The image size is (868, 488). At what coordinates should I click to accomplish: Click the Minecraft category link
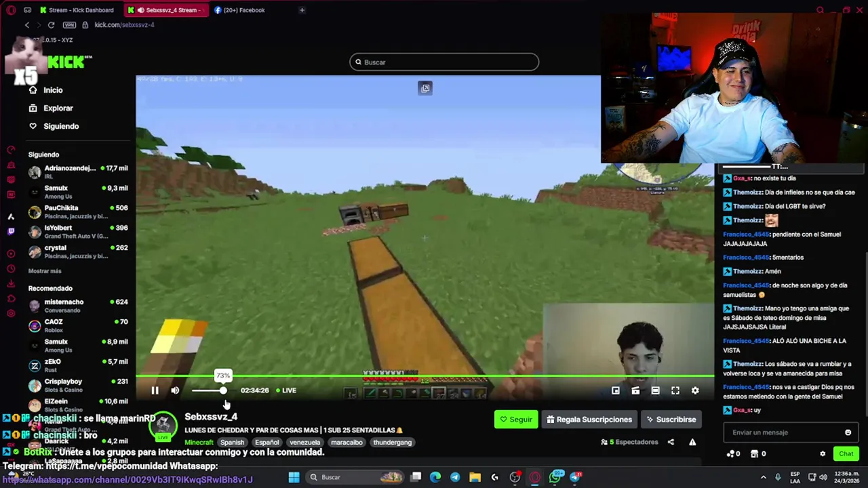pos(199,443)
